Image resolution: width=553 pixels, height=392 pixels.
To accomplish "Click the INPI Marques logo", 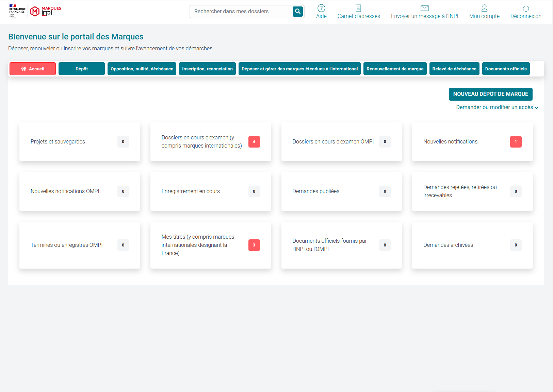I will [x=46, y=11].
